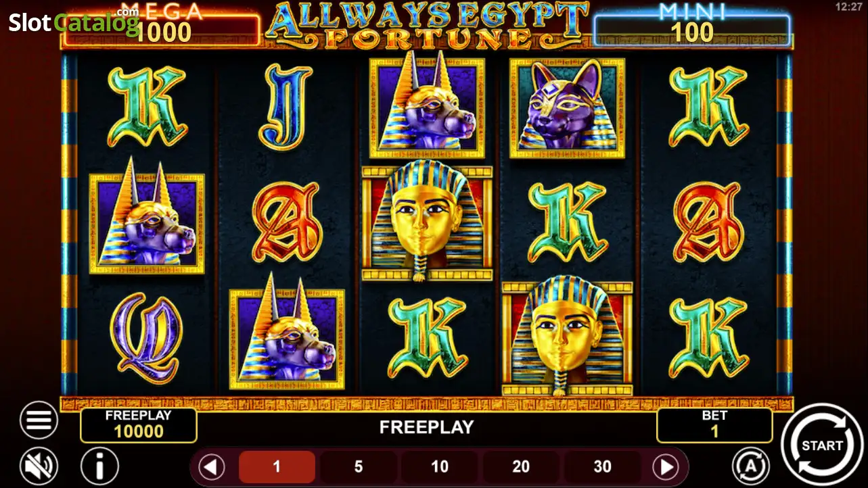Open the info paytable icon
Image resolution: width=868 pixels, height=488 pixels.
99,466
